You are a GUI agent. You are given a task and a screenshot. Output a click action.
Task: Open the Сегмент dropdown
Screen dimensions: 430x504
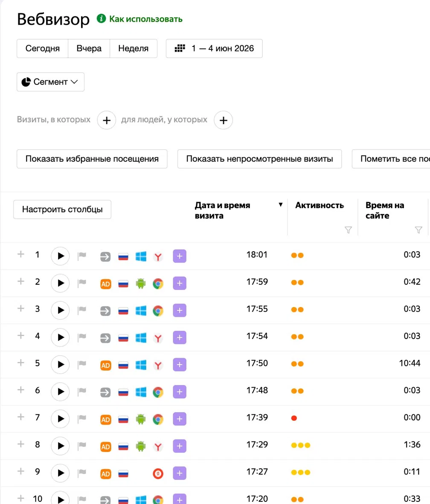50,82
